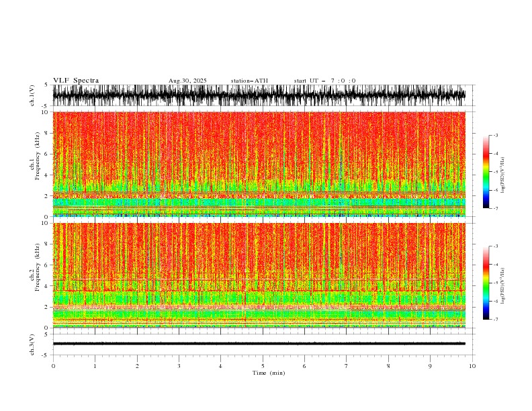Screen dimensions: 532x411
Task: Click the ch.2 colorbar log(PSD) label
Action: pos(502,286)
